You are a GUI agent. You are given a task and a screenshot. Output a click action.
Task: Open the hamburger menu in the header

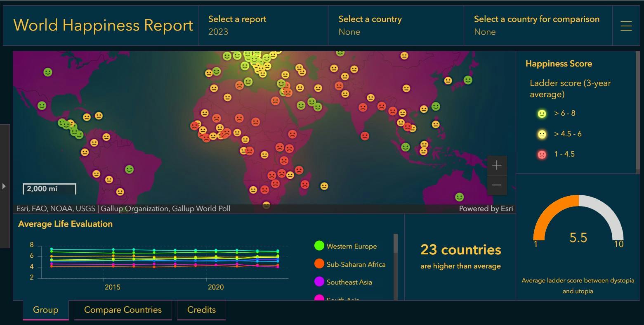coord(626,26)
